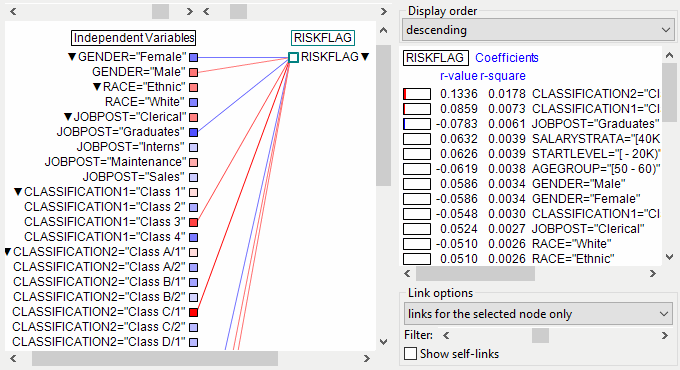Select the CLASSIFICATION1="Class 3" red node square
Screen dimensions: 680x370
(x=194, y=222)
